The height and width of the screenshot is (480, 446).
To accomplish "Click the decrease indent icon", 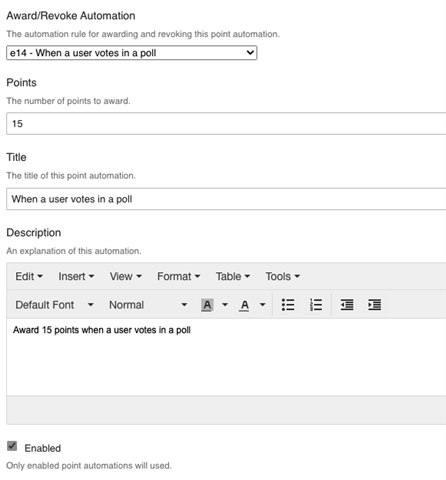I will click(x=347, y=305).
